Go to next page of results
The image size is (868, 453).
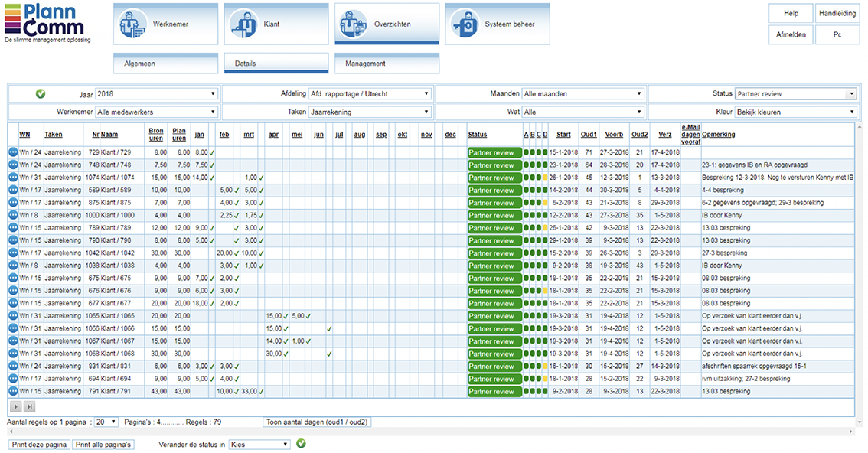pos(16,407)
